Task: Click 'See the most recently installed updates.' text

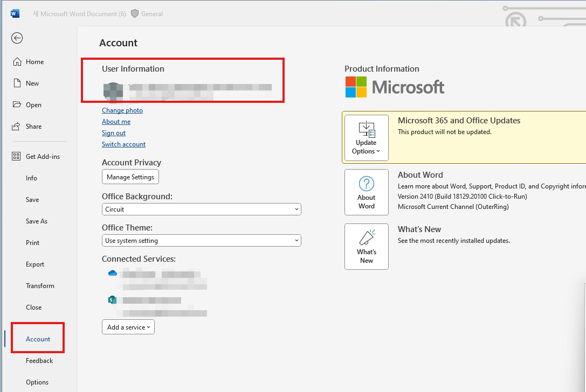Action: pos(454,241)
